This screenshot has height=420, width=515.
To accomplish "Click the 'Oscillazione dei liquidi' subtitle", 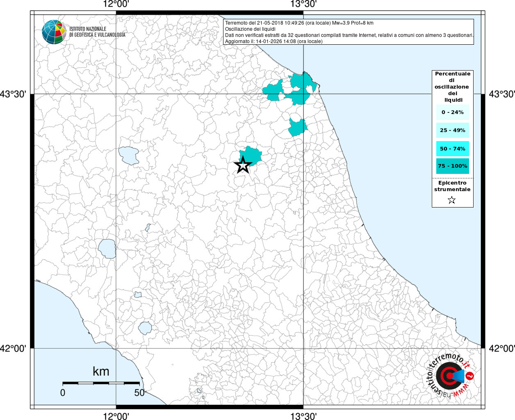I will click(250, 29).
